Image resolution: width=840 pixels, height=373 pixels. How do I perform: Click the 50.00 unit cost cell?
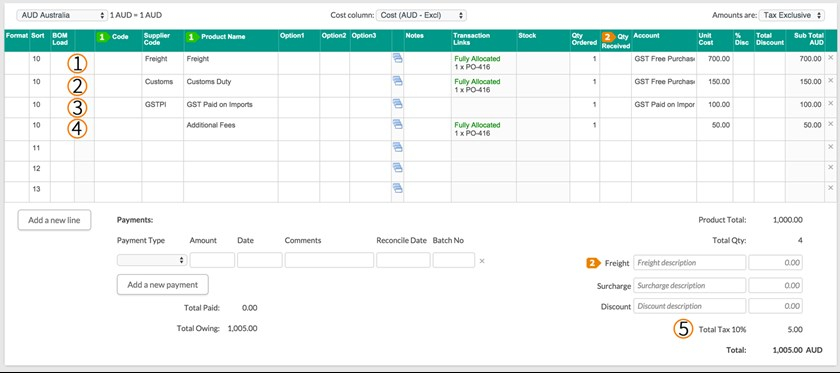715,129
